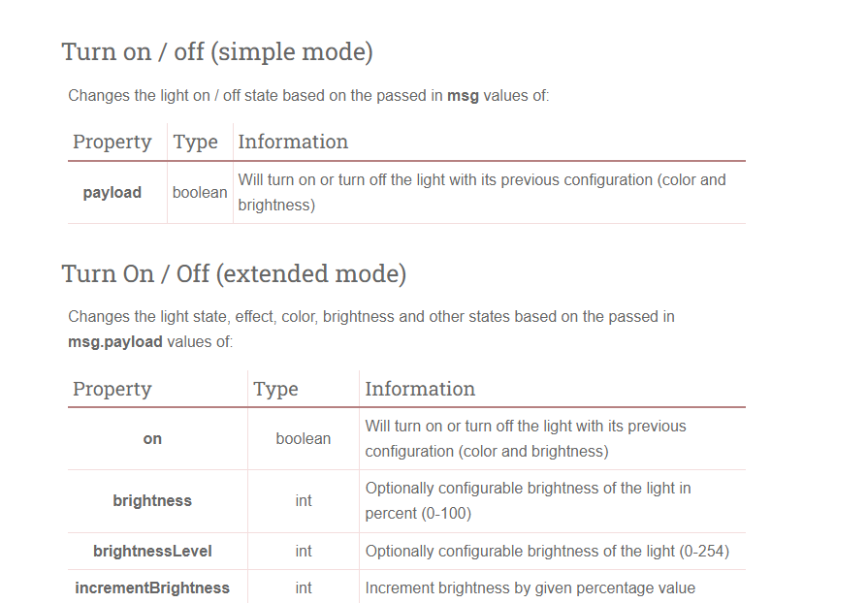Select the "payload" property cell
The image size is (868, 603).
coord(113,193)
